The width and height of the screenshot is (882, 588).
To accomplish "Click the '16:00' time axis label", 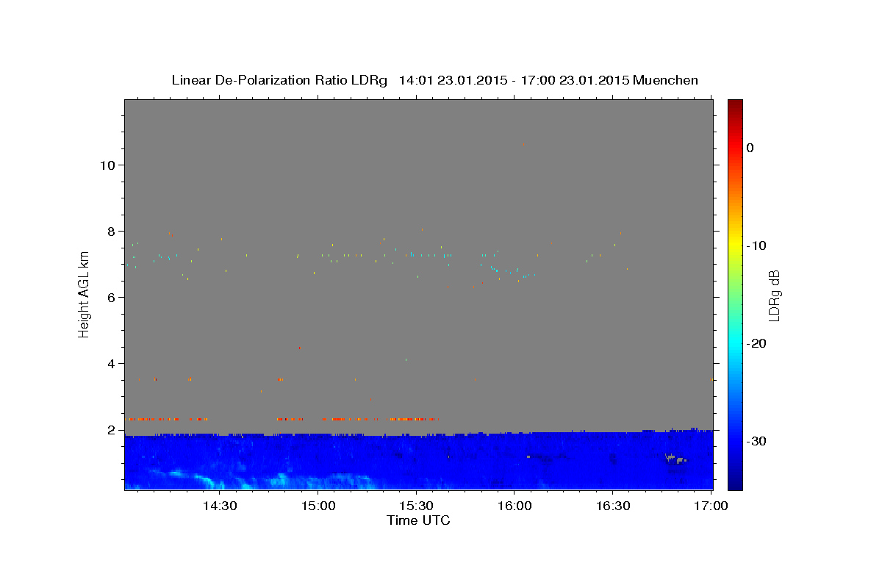I will pos(514,506).
